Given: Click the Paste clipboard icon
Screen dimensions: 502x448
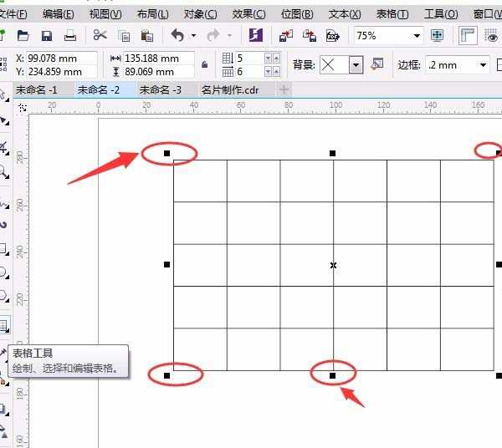Looking at the screenshot, I should [147, 35].
